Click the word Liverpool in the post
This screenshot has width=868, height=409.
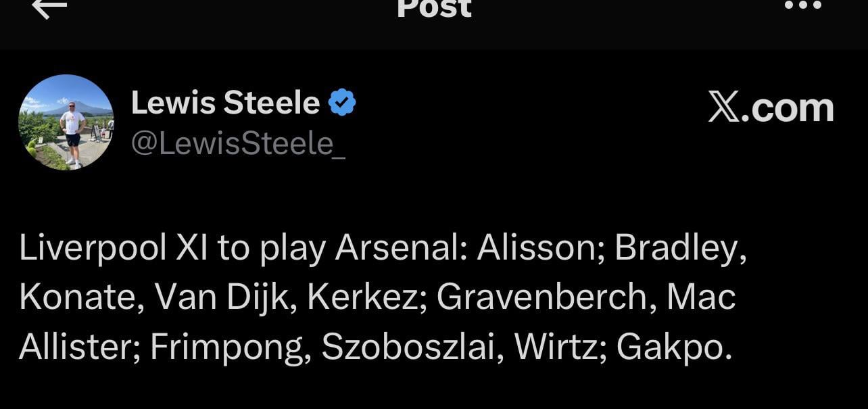(x=93, y=249)
